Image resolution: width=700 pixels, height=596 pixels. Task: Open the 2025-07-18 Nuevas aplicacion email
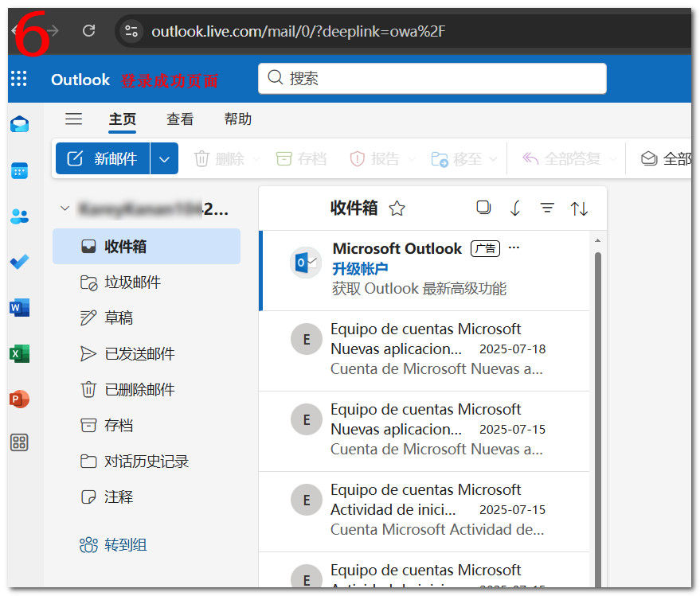coord(424,351)
